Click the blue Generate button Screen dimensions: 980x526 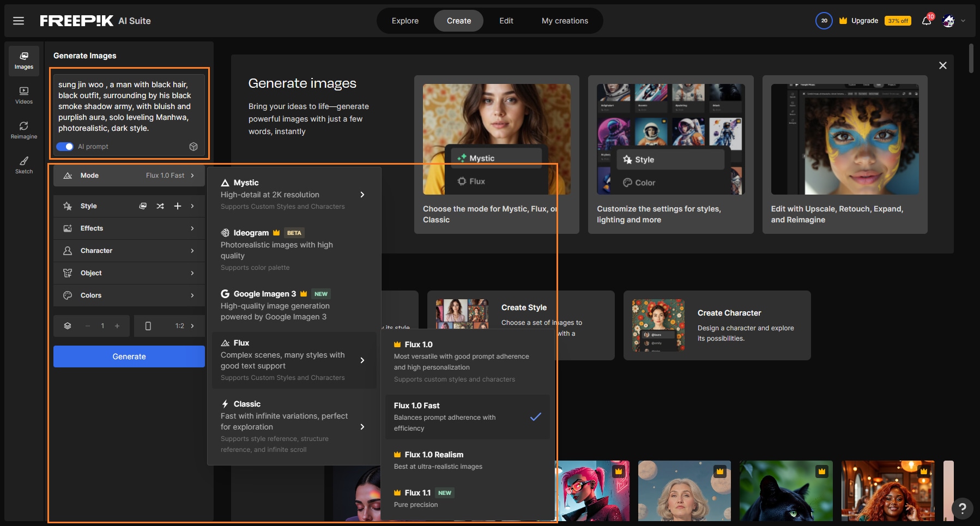(129, 356)
